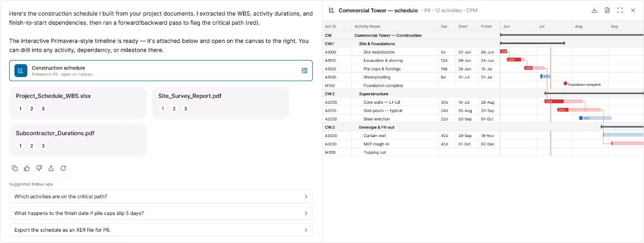Select 'Export the schedule as an XER file' suggestion
The image size is (644, 243).
(161, 230)
